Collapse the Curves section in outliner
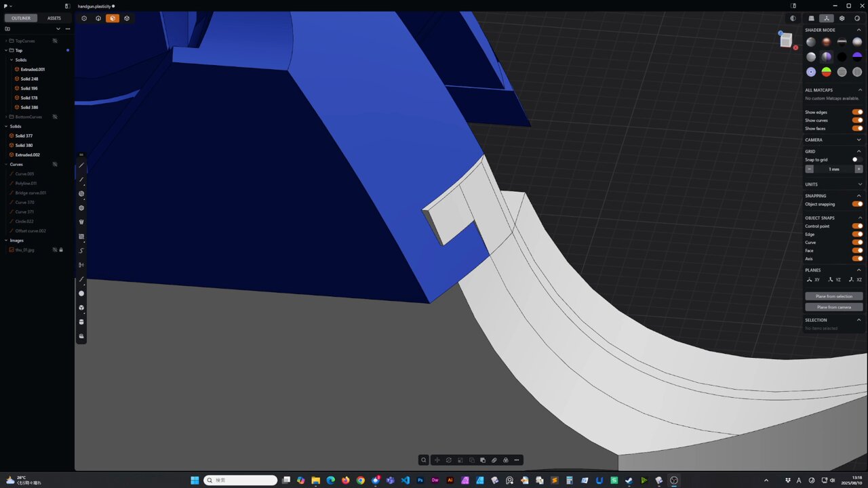 click(6, 164)
